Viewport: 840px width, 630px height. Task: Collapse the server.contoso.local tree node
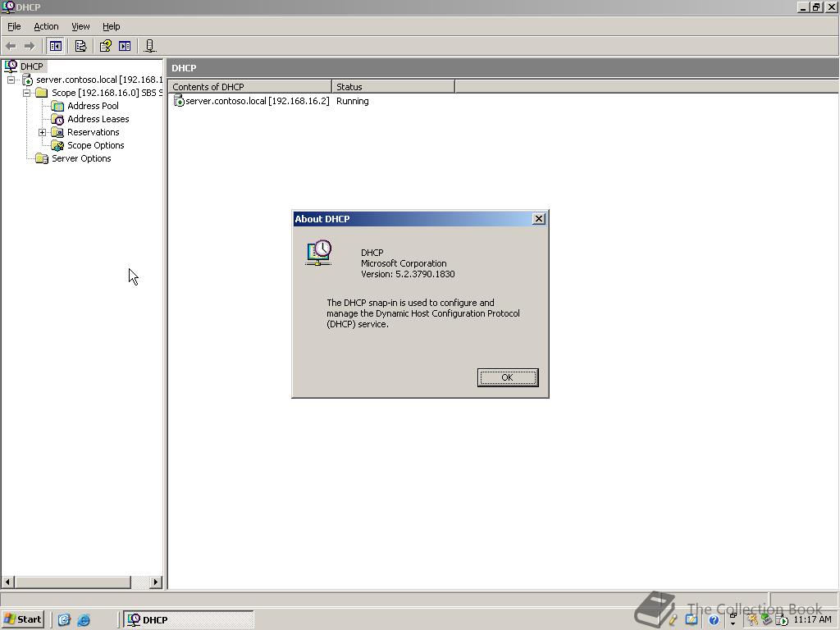click(11, 80)
